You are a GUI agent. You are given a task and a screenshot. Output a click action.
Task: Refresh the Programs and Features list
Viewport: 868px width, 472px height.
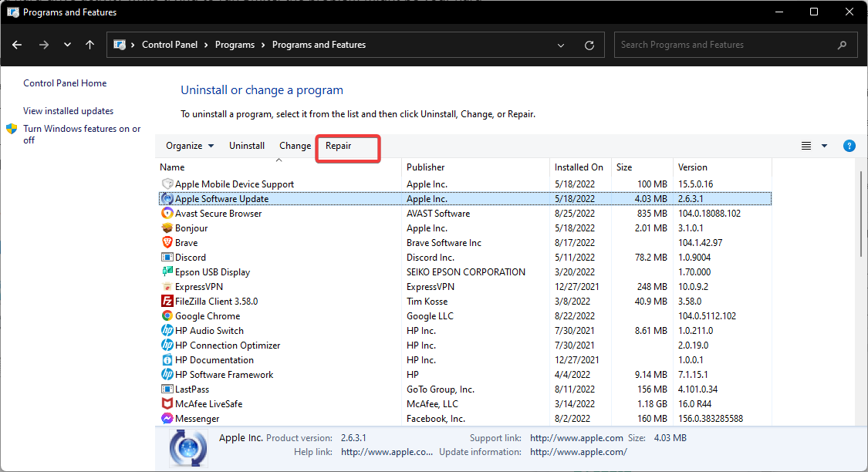[589, 45]
